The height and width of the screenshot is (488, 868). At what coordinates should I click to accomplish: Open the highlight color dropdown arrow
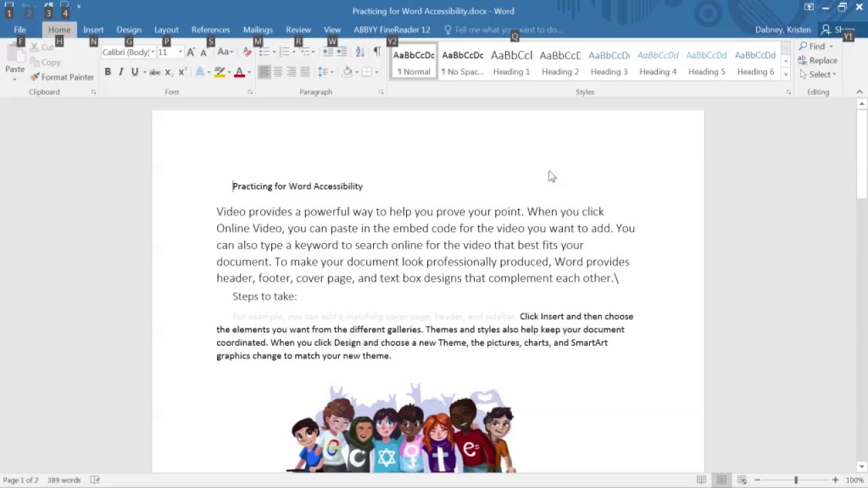229,73
